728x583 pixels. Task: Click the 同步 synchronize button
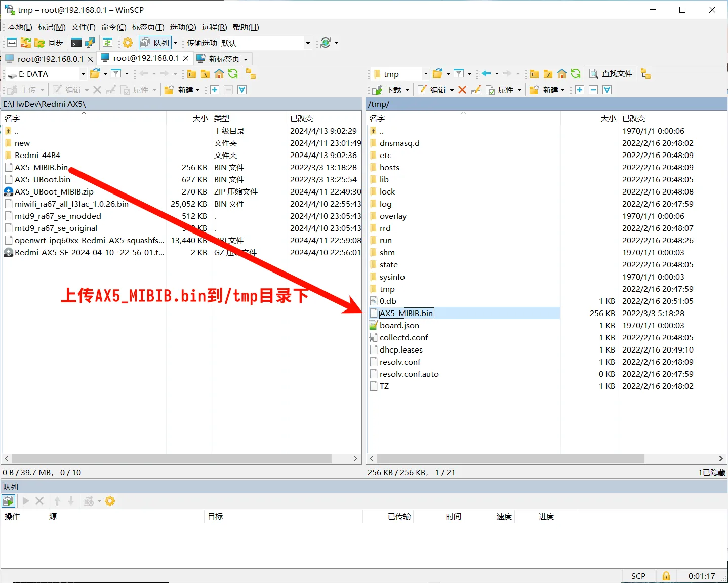point(49,43)
